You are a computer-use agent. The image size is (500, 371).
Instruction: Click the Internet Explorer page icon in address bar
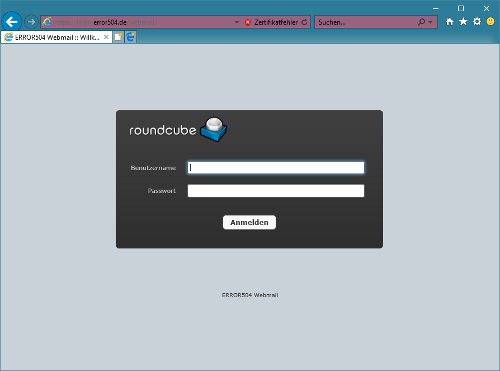point(47,22)
